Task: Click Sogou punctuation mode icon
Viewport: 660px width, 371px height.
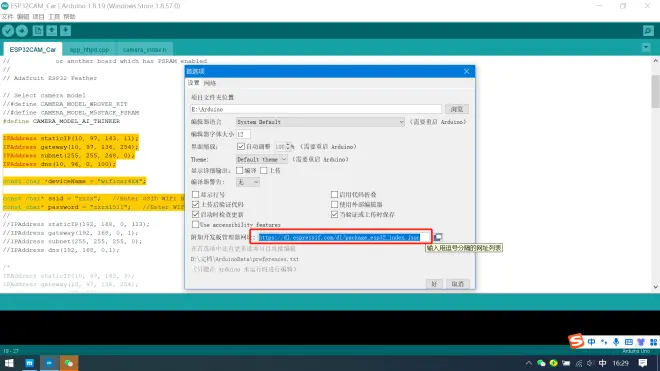Action: click(604, 342)
